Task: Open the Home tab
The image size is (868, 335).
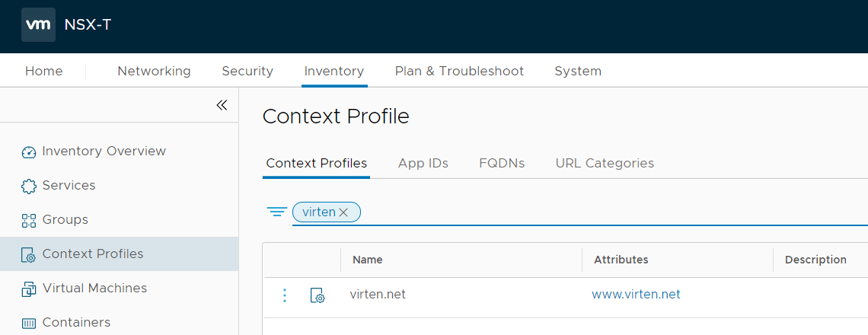Action: click(43, 71)
